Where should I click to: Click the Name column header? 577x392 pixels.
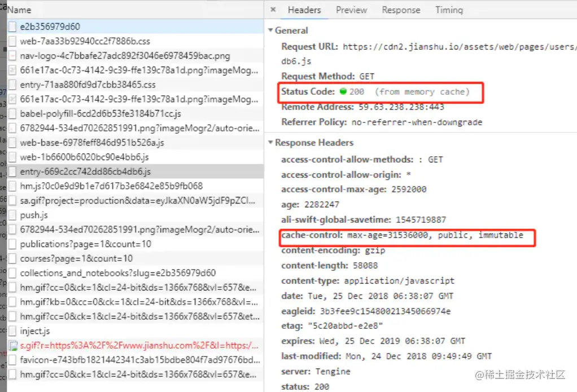click(x=20, y=10)
